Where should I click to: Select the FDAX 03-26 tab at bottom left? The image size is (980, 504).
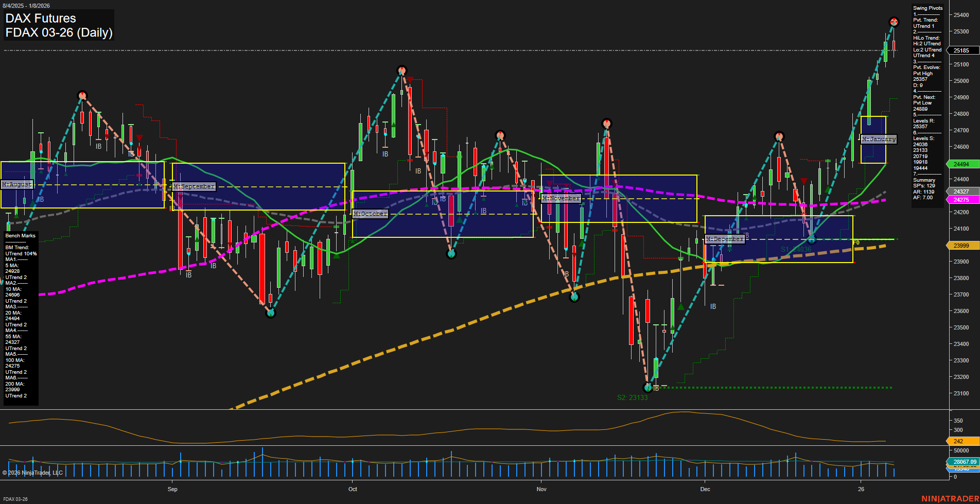click(15, 499)
